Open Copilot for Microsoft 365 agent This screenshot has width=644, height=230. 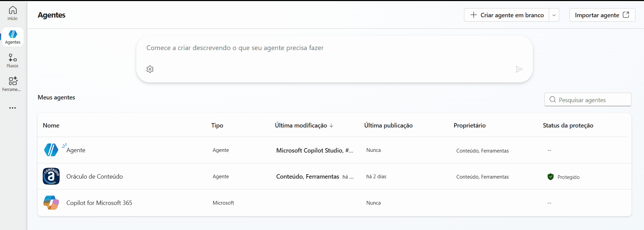99,203
